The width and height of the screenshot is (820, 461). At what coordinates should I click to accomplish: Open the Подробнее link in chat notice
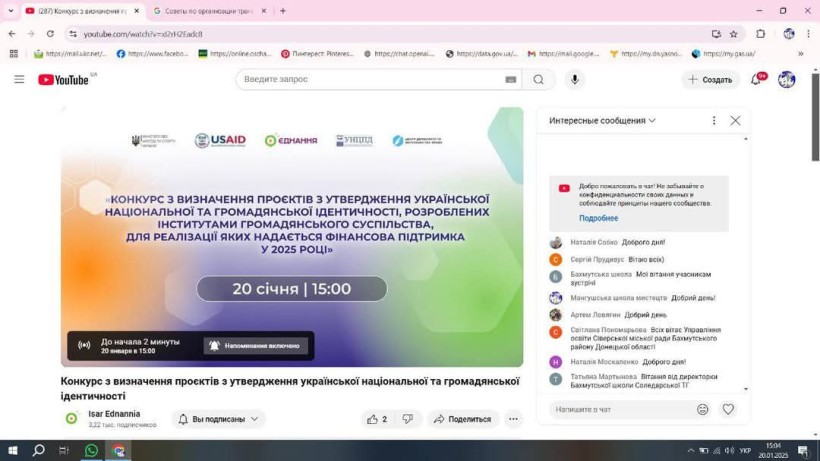tap(598, 218)
